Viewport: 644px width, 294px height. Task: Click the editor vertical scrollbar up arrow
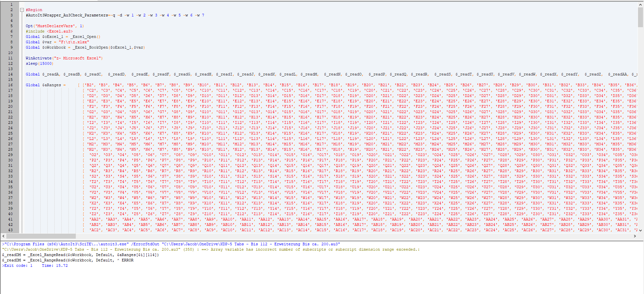click(640, 4)
